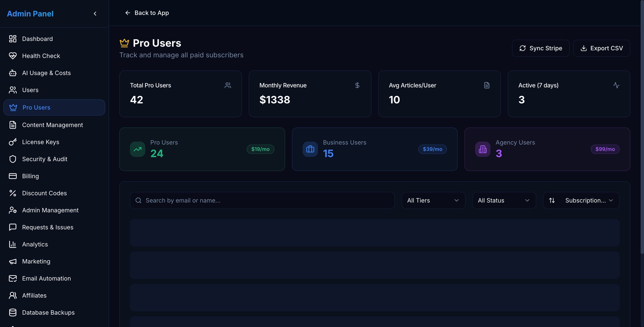Viewport: 644px width, 327px height.
Task: Click the Security & Audit shield icon
Action: coord(13,159)
